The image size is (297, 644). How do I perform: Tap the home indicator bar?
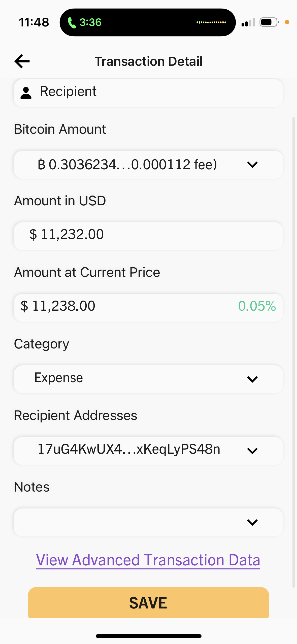coord(148,636)
